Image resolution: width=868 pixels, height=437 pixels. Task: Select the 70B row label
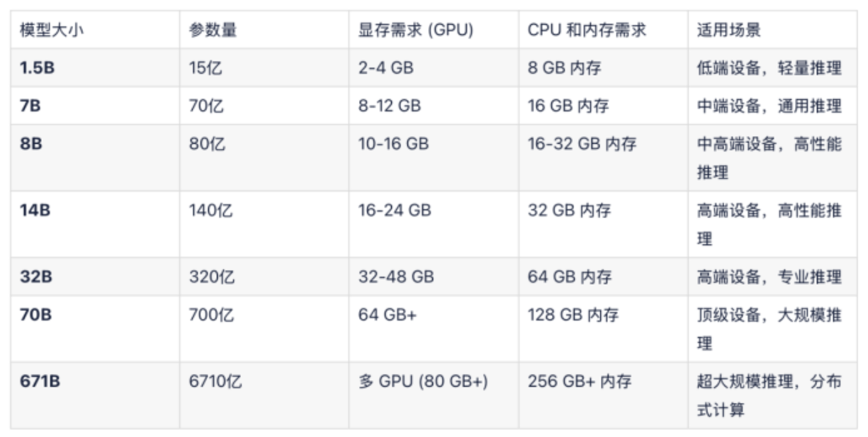(36, 315)
